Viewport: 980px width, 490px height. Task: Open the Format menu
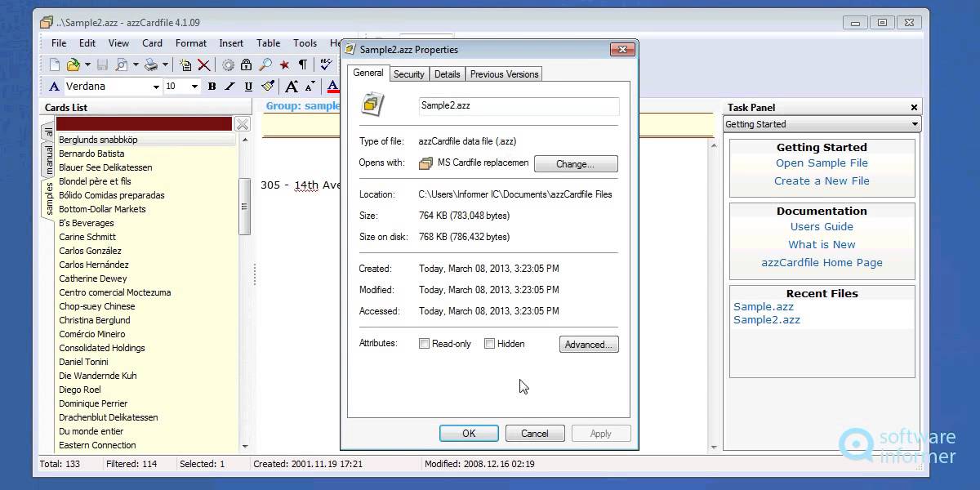[191, 43]
